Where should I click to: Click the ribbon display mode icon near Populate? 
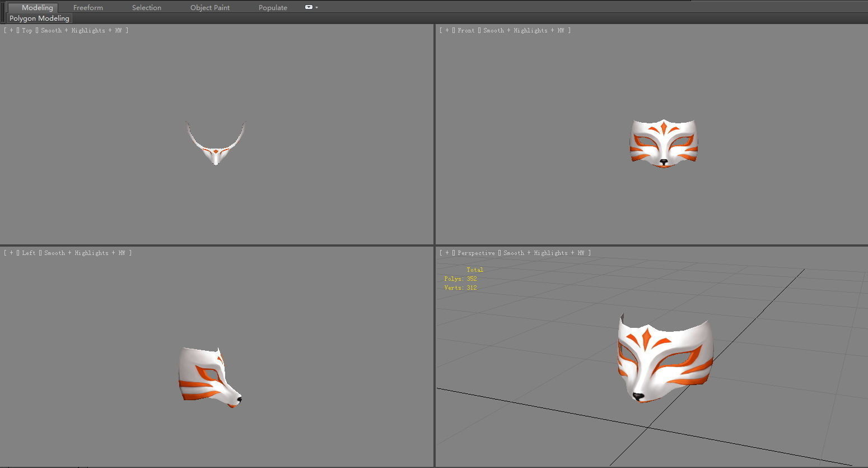[x=308, y=7]
